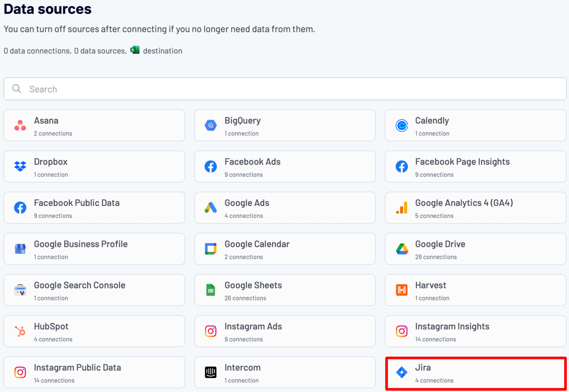Click the Excel destination icon
569x392 pixels.
click(x=135, y=50)
